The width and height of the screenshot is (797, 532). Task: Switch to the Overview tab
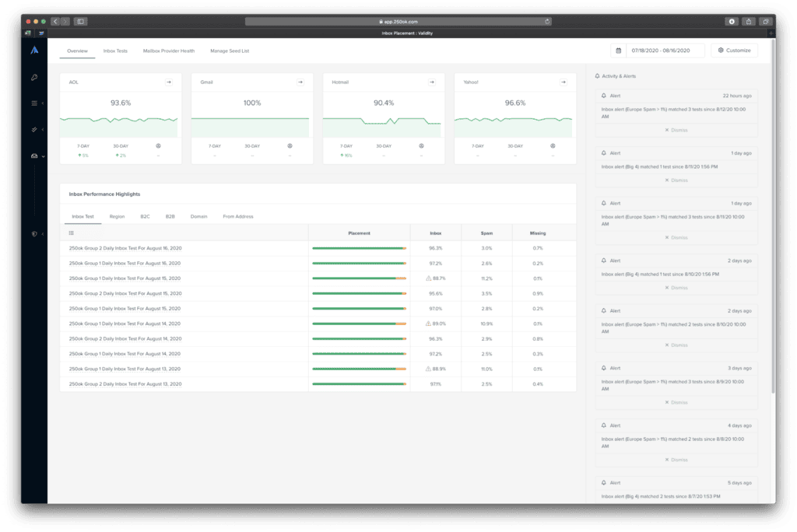(x=77, y=51)
